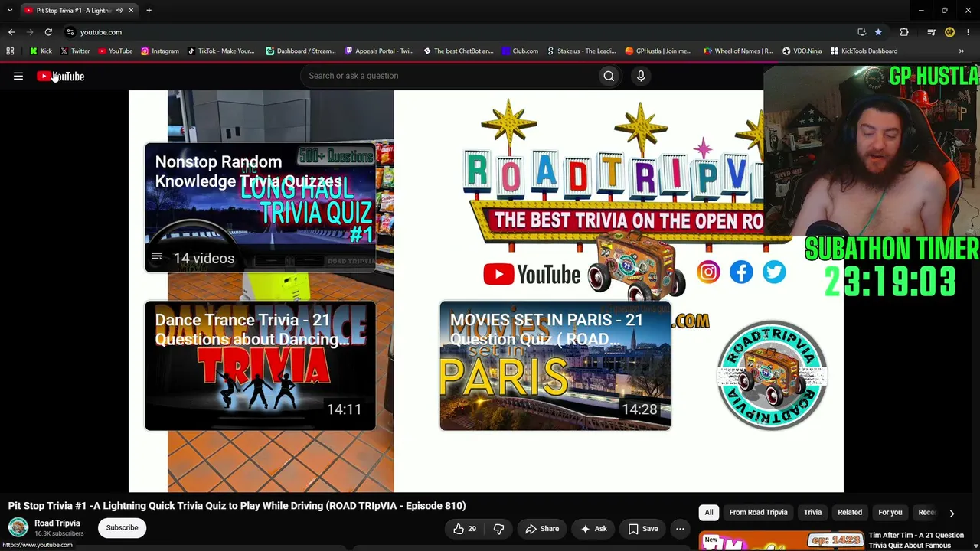Screen dimensions: 980x551
Task: Play the Dance Trance Trivia video card
Action: [260, 366]
